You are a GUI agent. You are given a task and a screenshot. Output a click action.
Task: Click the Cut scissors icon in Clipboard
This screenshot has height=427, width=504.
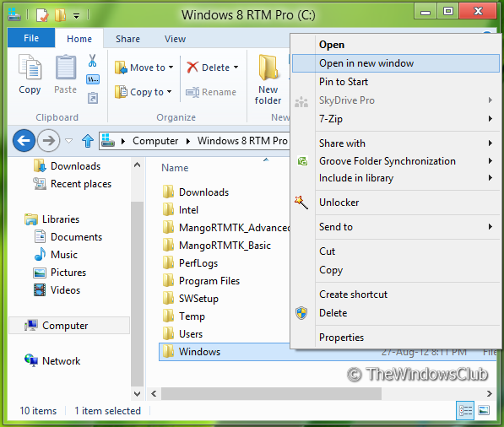click(92, 61)
